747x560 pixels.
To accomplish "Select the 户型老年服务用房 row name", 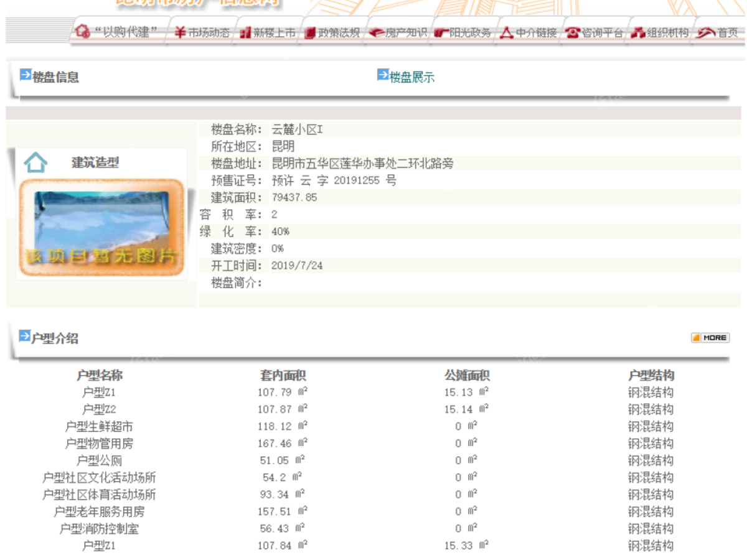I will click(100, 512).
